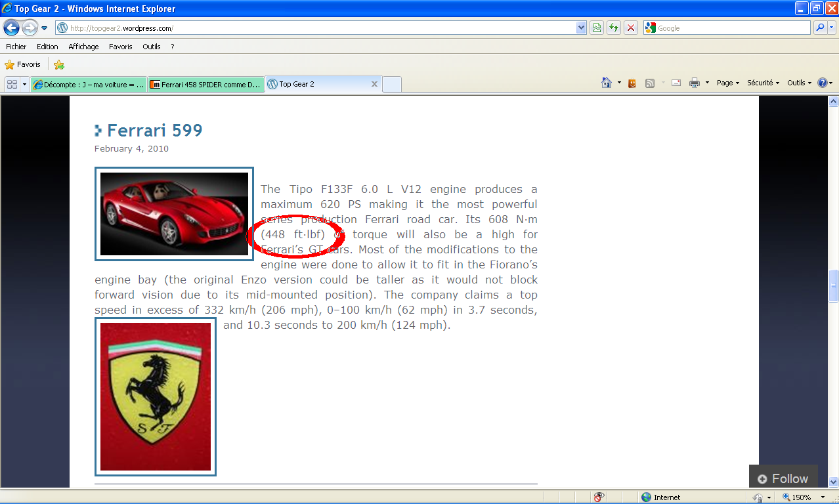The image size is (839, 504).
Task: Open the Page command bar menu
Action: point(728,83)
